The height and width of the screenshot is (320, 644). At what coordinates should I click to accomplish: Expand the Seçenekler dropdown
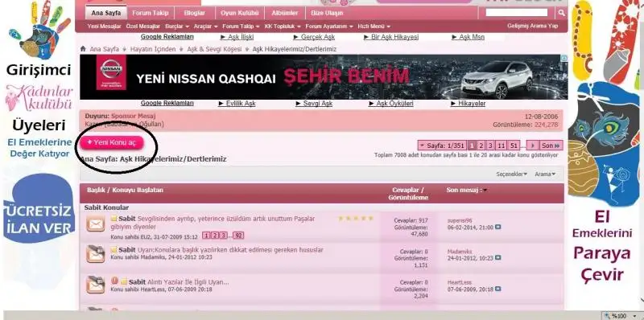tap(511, 174)
